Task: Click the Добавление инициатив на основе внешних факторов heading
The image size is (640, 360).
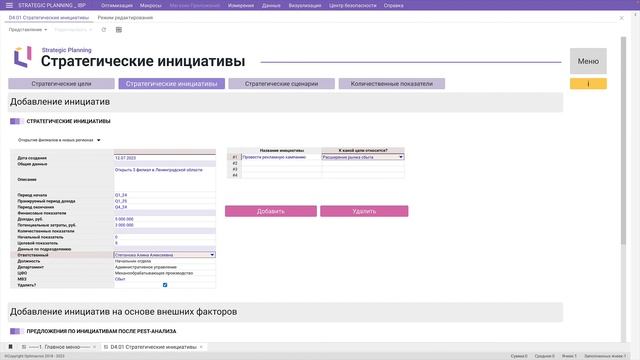Action: [x=123, y=312]
